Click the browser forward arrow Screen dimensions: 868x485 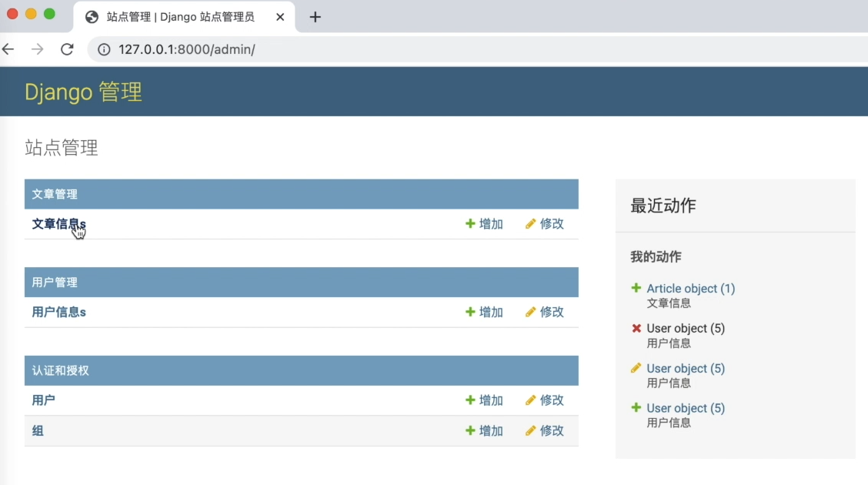tap(38, 49)
